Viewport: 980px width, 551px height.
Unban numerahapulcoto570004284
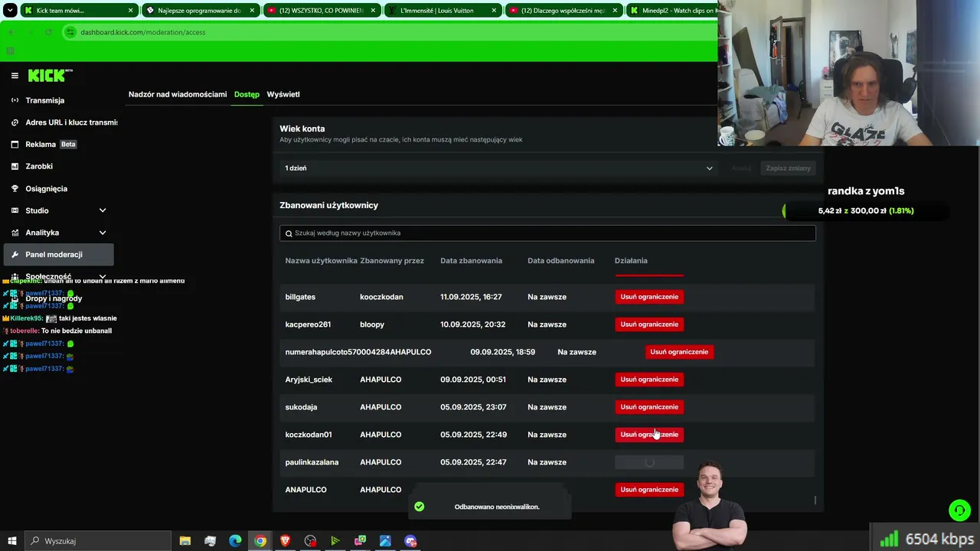point(679,352)
